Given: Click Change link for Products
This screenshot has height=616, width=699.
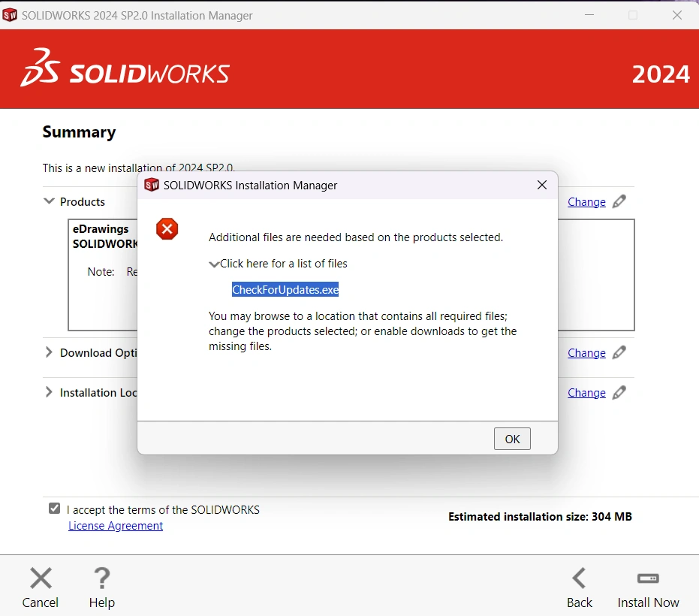Looking at the screenshot, I should [x=586, y=202].
